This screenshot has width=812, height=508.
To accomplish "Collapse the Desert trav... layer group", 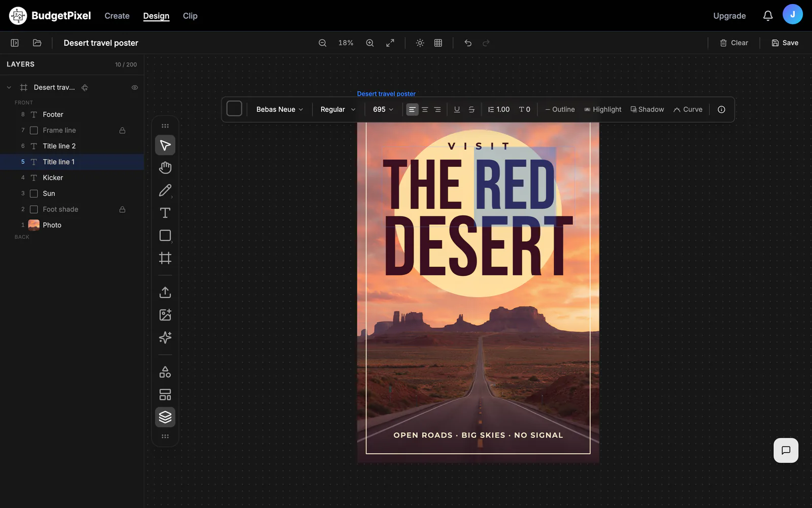I will click(x=9, y=87).
